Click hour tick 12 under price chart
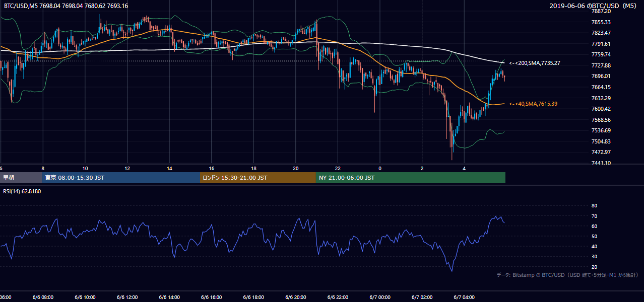Screen dimensions: 644x302 127,168
